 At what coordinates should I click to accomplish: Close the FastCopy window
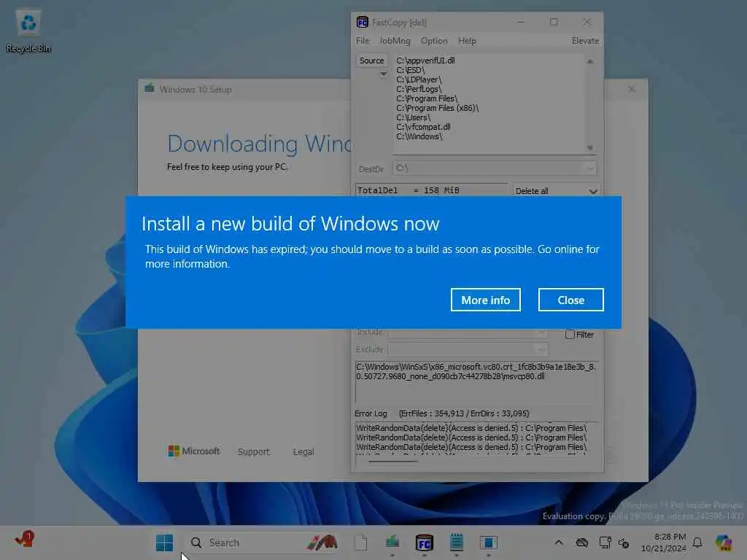tap(587, 22)
